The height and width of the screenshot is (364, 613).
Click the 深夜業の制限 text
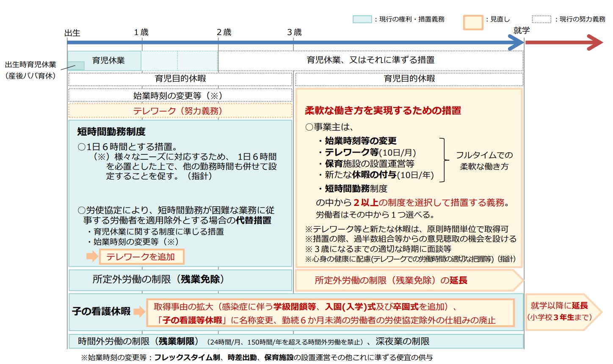tap(402, 341)
